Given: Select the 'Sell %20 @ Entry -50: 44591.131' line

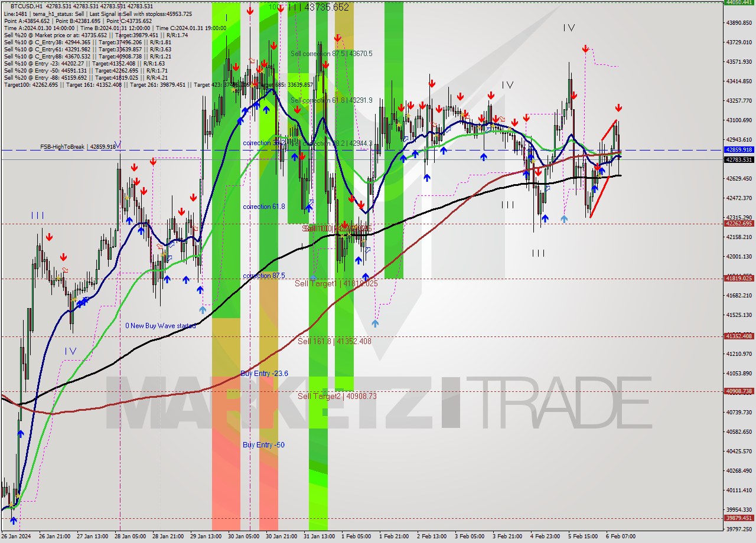Looking at the screenshot, I should click(x=86, y=70).
